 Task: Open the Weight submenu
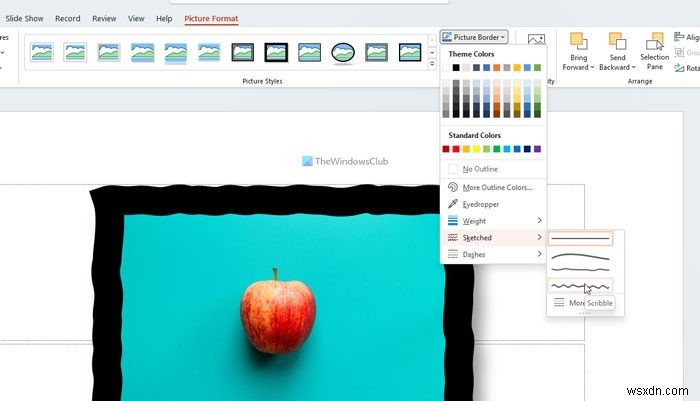point(493,221)
